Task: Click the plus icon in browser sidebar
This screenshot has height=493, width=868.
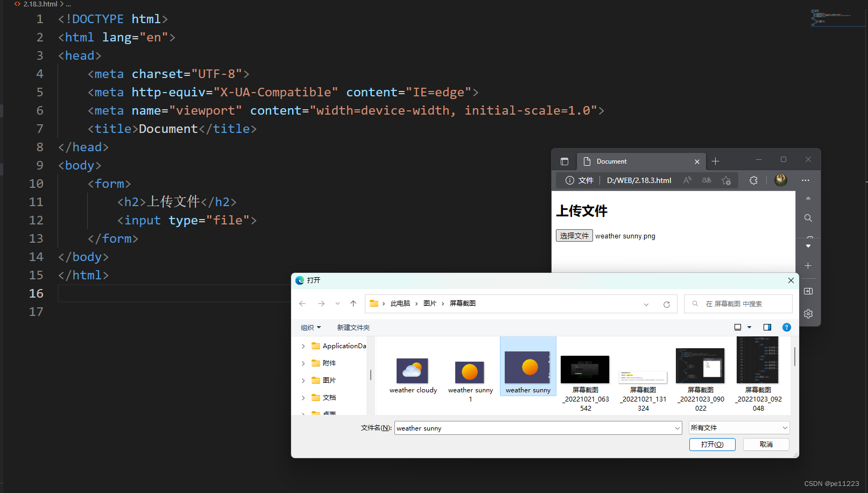Action: [808, 266]
